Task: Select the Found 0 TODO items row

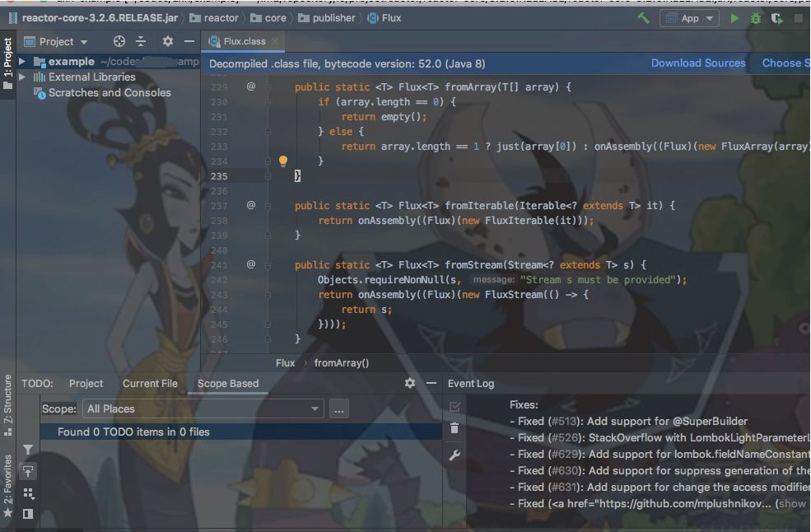Action: tap(240, 432)
